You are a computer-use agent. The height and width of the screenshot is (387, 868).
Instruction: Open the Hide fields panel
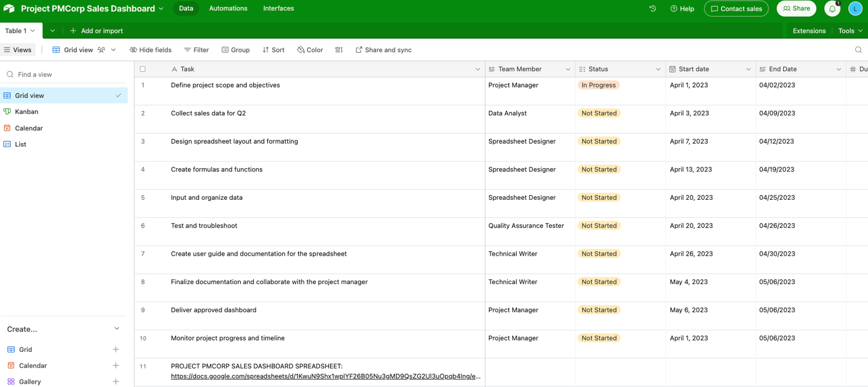pos(150,50)
